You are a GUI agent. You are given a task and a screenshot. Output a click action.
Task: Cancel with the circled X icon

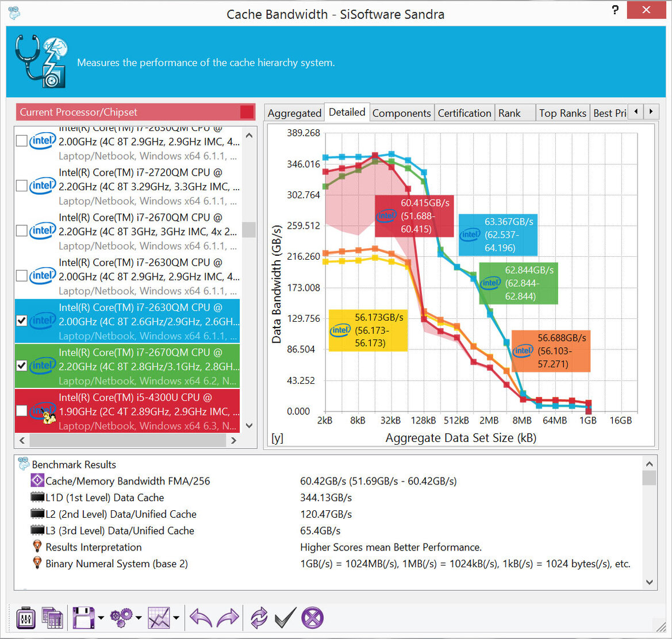pos(312,618)
